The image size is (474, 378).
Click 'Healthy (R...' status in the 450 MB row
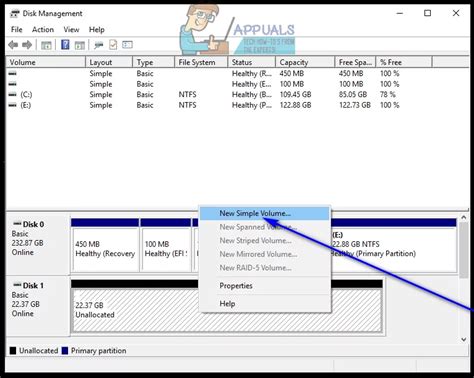click(252, 73)
